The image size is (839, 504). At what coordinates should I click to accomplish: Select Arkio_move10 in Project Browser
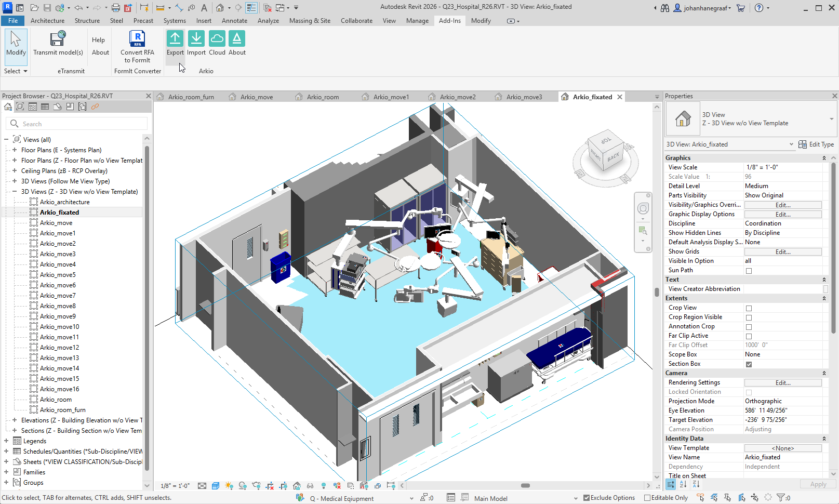coord(59,326)
